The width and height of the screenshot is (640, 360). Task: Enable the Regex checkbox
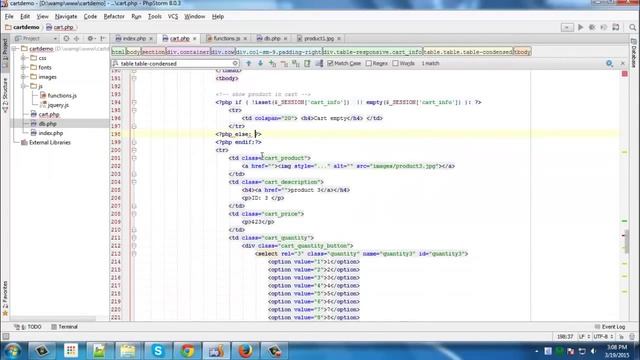(x=369, y=63)
